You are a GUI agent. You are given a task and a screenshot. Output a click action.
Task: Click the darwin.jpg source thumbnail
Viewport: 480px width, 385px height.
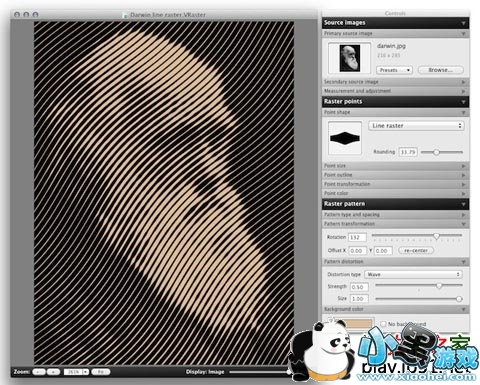(349, 58)
